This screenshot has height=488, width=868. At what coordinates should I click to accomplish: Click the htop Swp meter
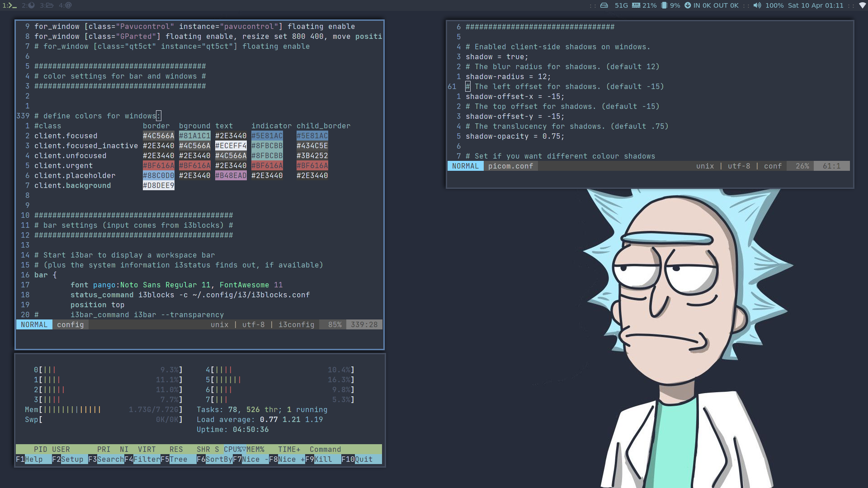tap(104, 420)
